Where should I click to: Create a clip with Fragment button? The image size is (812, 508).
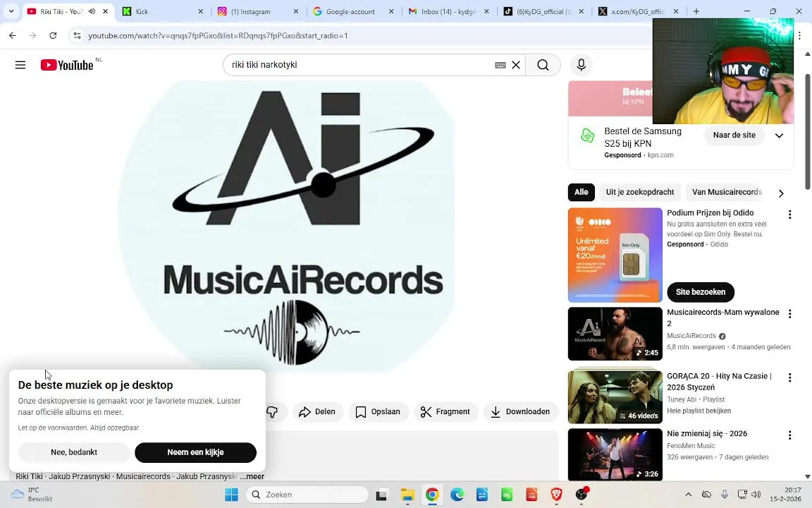(x=445, y=411)
